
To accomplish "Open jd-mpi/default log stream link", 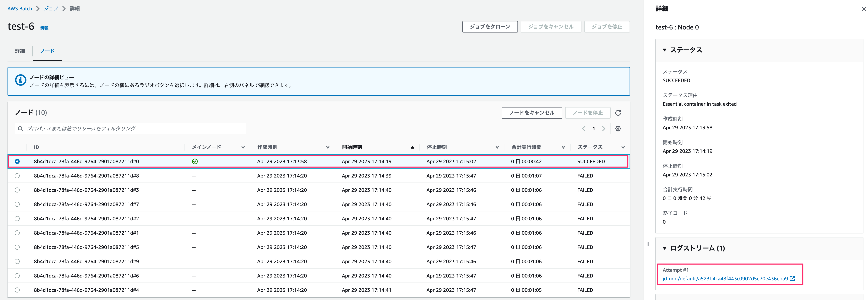I will (725, 279).
